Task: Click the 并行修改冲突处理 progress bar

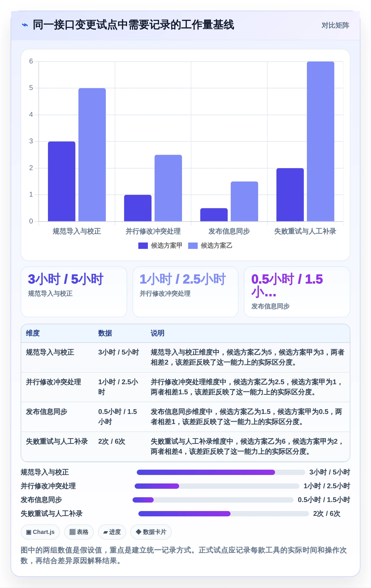Action: [x=217, y=486]
